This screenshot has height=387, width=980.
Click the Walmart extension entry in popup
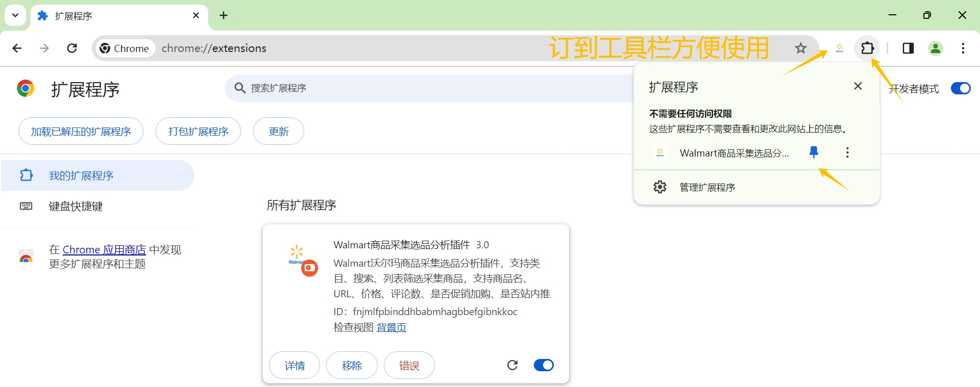click(734, 153)
